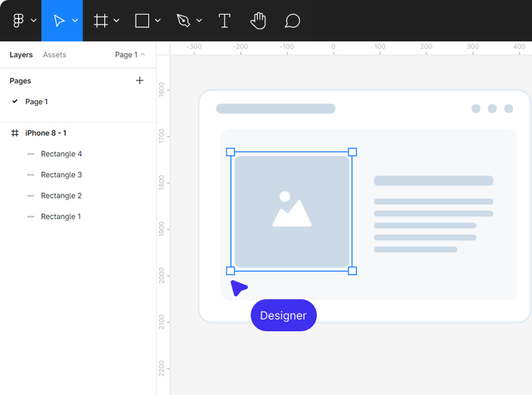Switch to the Layers tab
Screen dimensions: 532x395
[x=21, y=55]
